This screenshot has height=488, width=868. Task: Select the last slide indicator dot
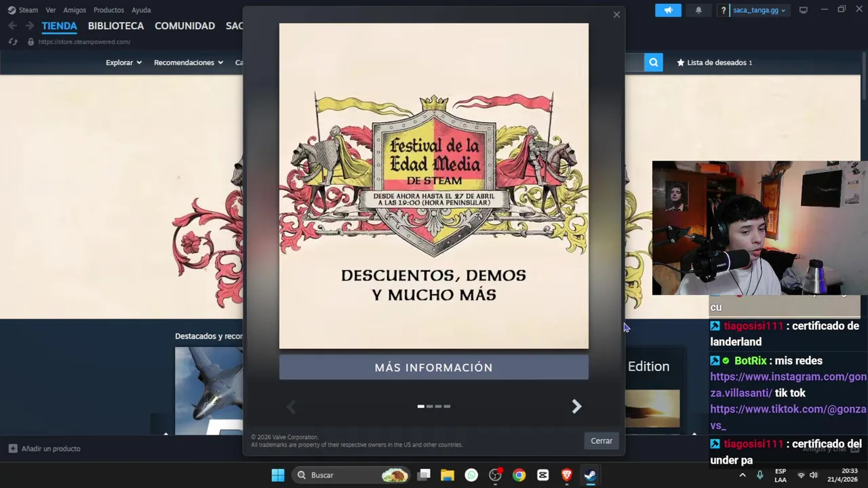447,406
